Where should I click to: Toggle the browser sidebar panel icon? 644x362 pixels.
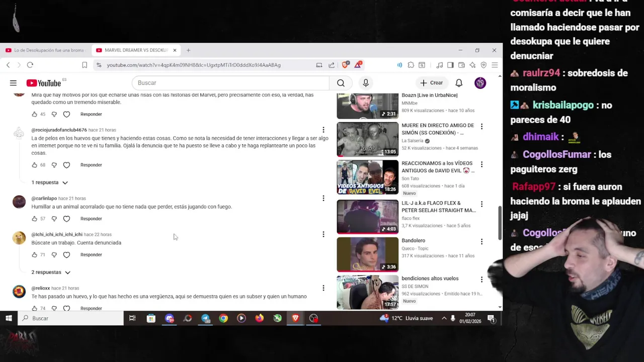point(450,65)
